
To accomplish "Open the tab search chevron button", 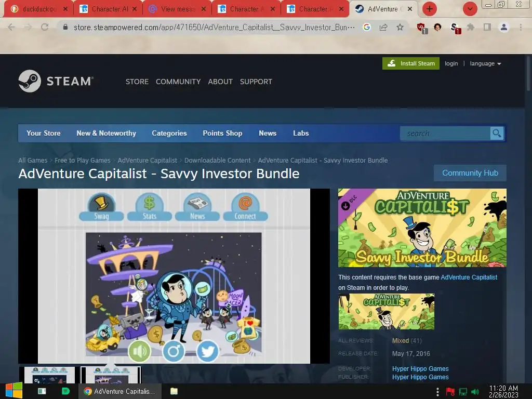I will pyautogui.click(x=470, y=9).
